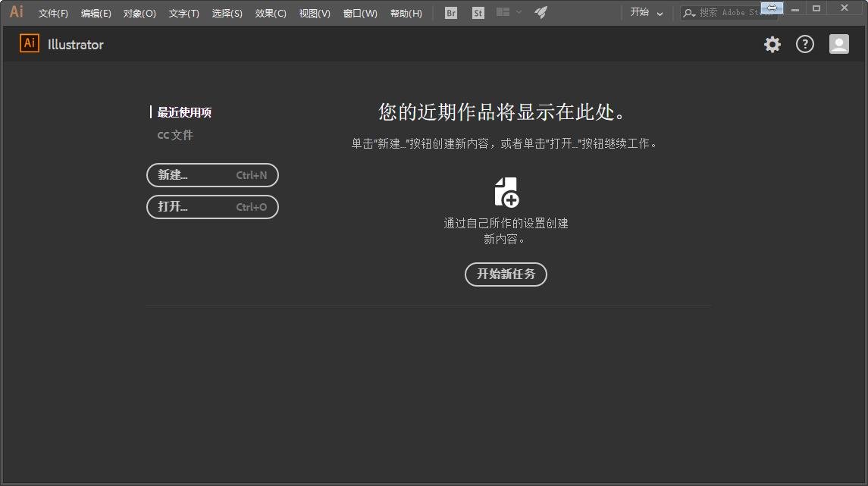Screen dimensions: 868x486
Task: Click the rocket GPU performance icon
Action: pyautogui.click(x=541, y=12)
